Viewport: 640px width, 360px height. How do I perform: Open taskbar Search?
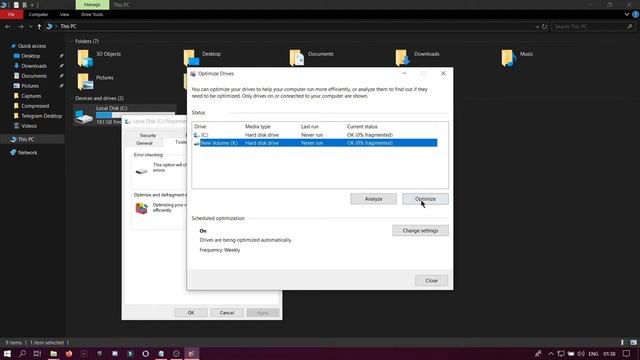22,353
